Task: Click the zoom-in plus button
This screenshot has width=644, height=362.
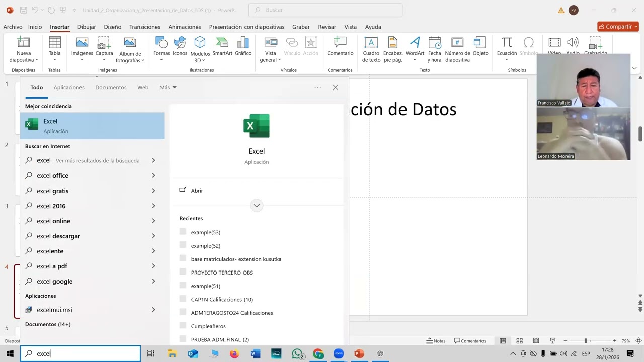Action: [614, 341]
